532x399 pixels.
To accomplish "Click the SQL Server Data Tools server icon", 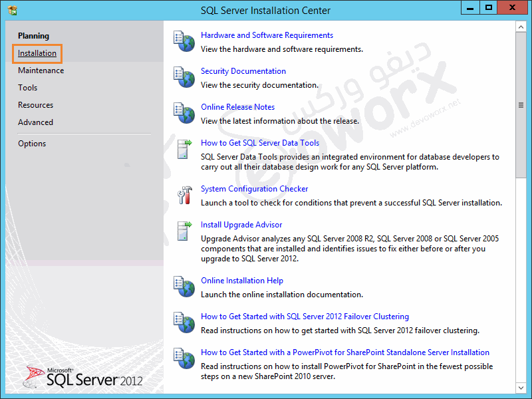I will [x=184, y=149].
